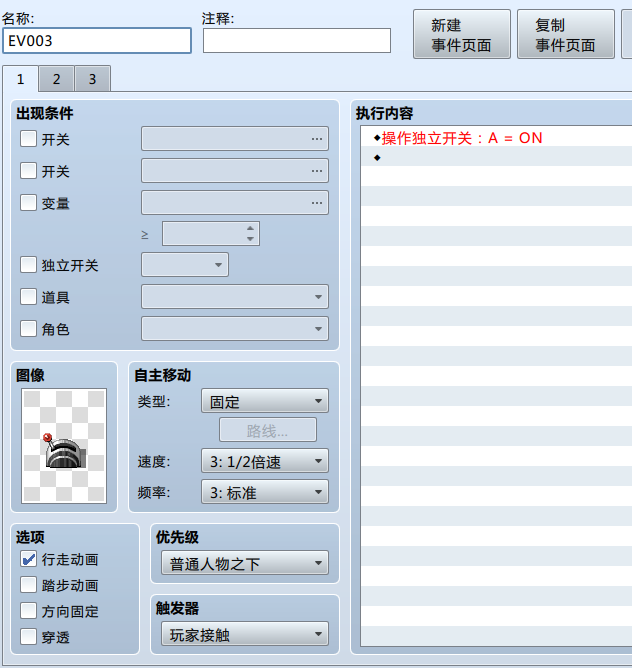Enable the first 开关 condition checkbox

(x=29, y=139)
